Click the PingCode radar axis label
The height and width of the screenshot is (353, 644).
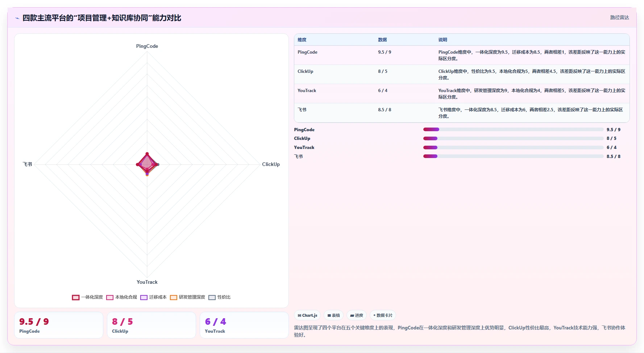pyautogui.click(x=147, y=46)
